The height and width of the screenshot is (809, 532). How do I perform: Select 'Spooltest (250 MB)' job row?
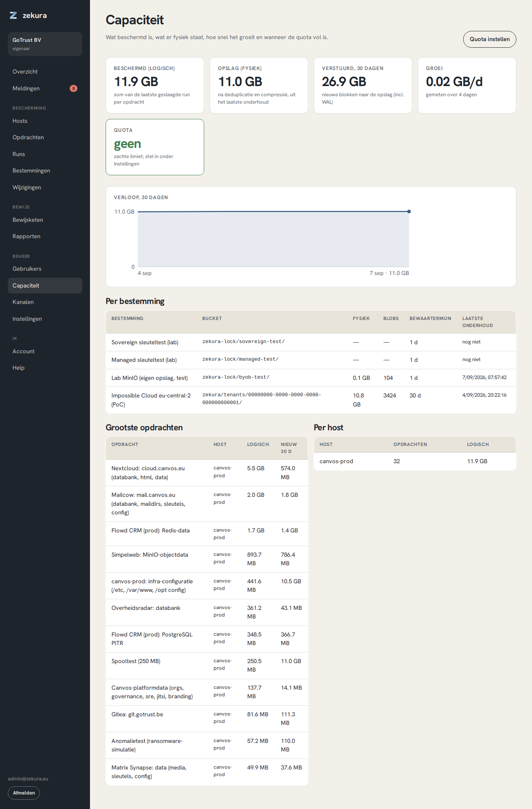[207, 665]
